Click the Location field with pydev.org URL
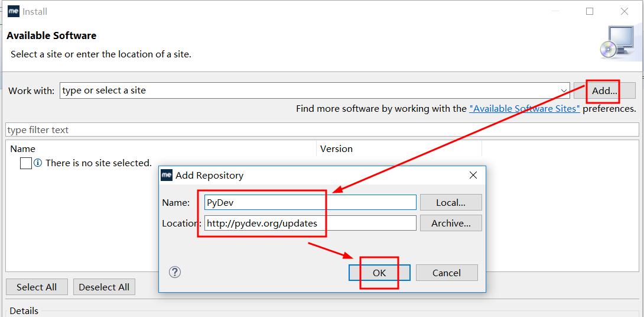This screenshot has height=317, width=644. pos(311,223)
